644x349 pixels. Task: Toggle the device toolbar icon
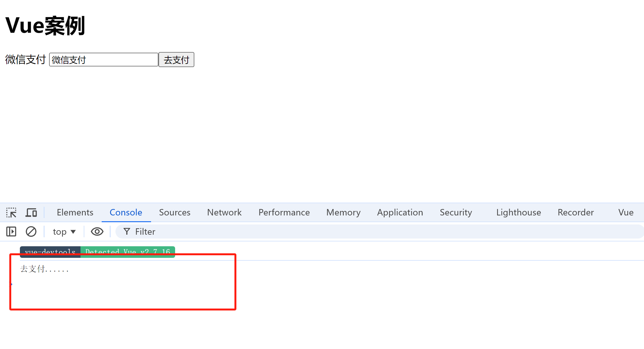pos(31,213)
